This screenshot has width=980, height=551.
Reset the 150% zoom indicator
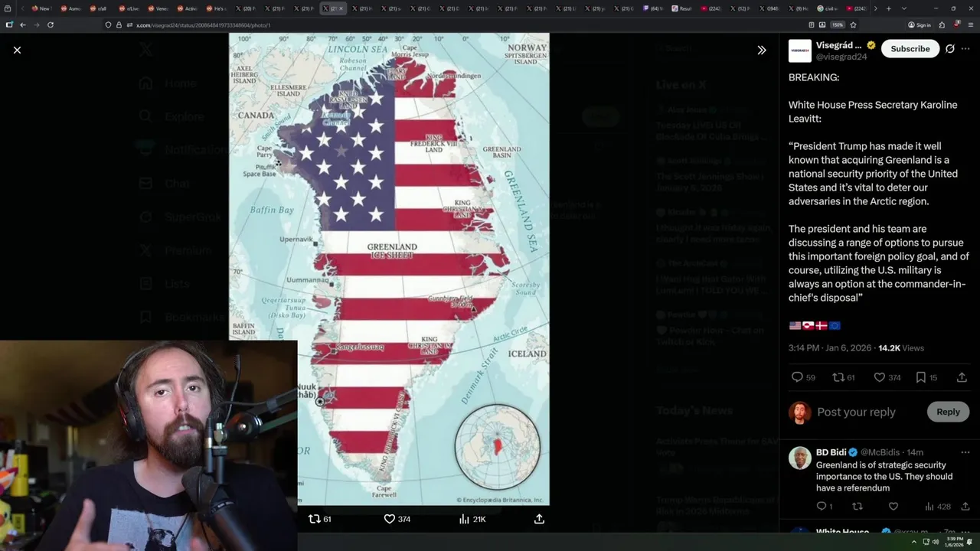click(838, 24)
